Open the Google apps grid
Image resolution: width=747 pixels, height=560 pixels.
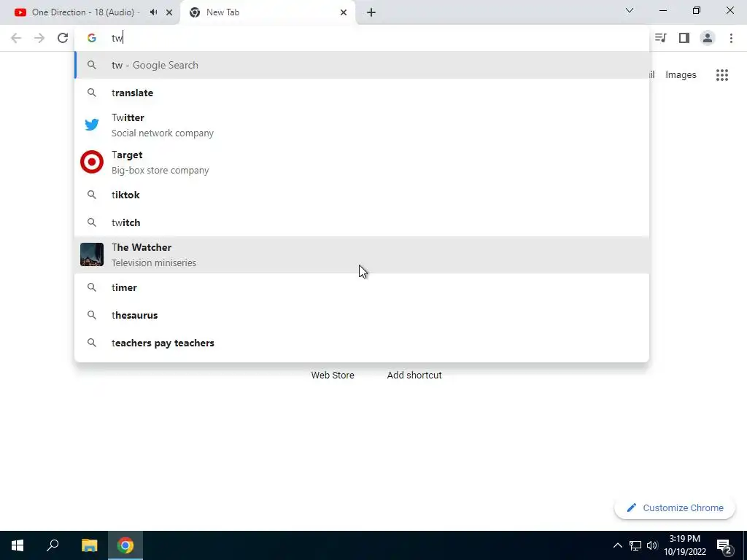(722, 75)
